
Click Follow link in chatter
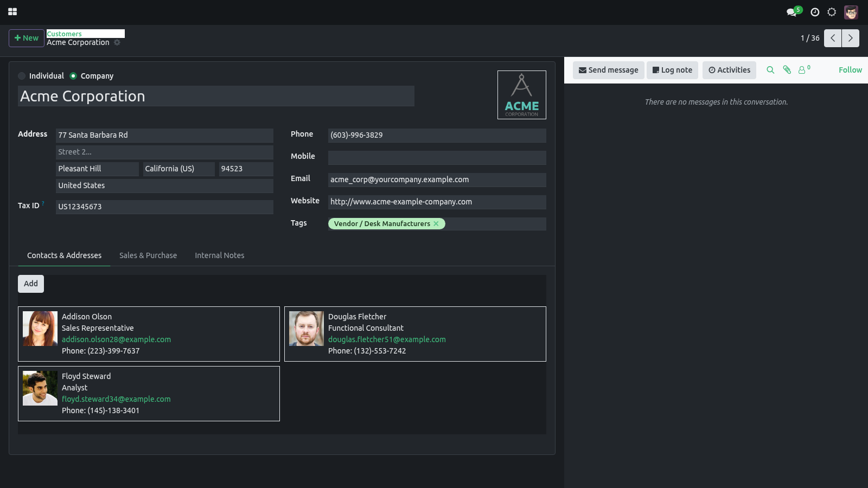point(850,70)
